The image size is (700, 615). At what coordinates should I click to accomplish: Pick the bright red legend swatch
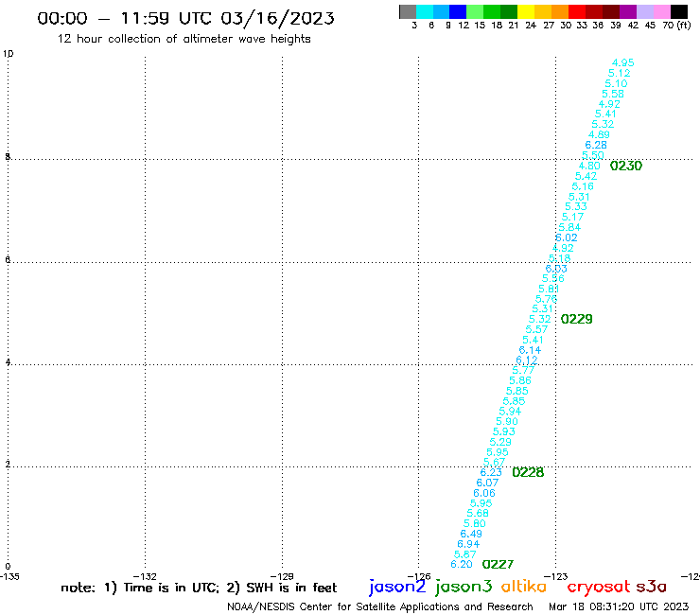(x=577, y=11)
